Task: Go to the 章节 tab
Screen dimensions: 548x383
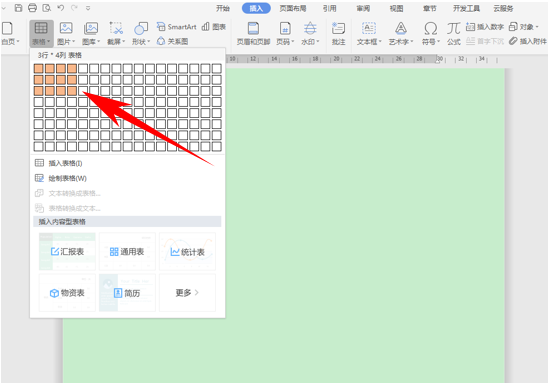Action: pyautogui.click(x=430, y=8)
